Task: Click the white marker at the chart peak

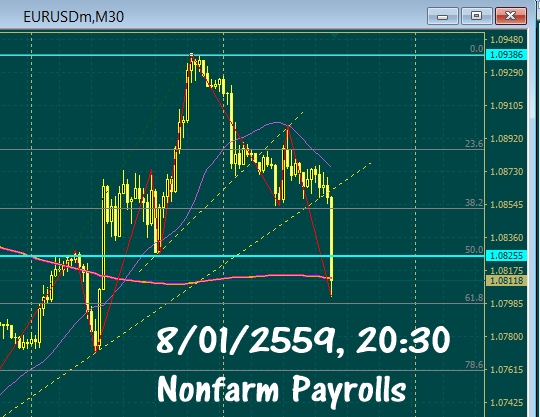Action: 192,55
